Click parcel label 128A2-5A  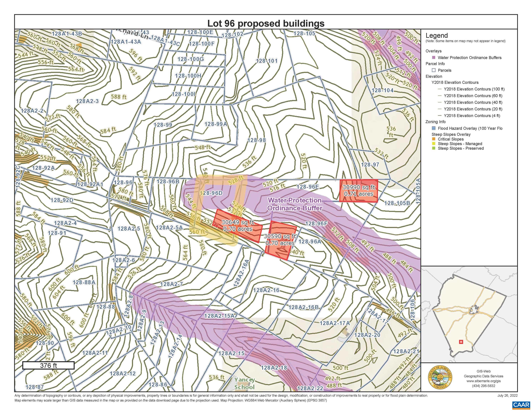[169, 227]
